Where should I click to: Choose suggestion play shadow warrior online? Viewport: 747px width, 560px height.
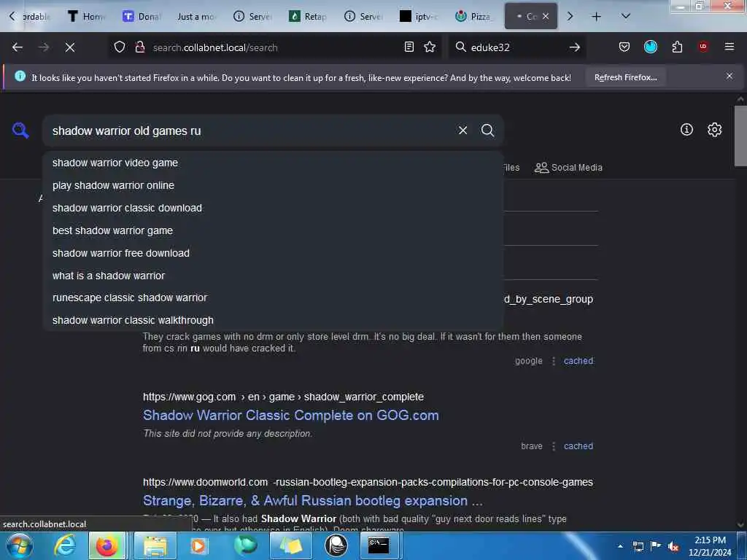[273, 185]
